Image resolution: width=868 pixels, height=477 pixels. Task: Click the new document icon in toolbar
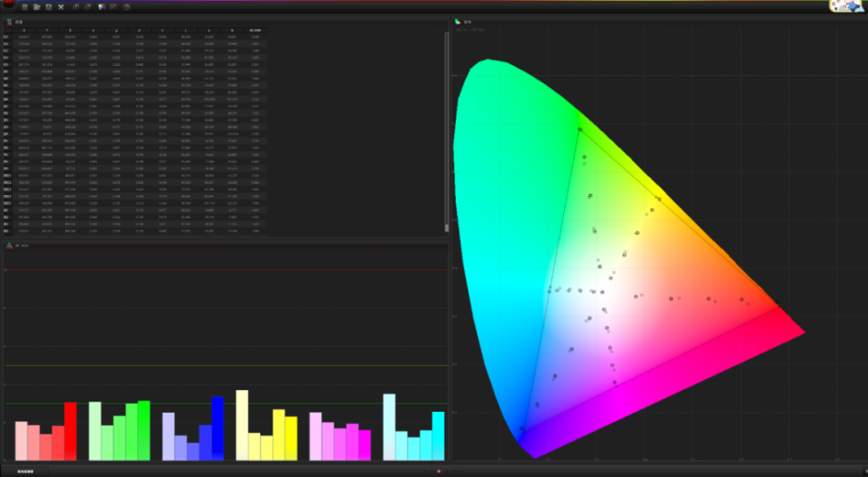tap(24, 7)
